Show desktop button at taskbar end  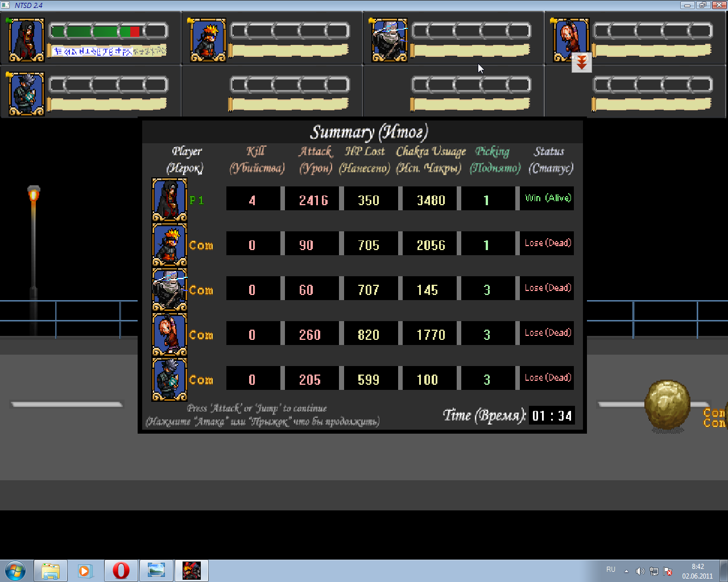pos(723,571)
